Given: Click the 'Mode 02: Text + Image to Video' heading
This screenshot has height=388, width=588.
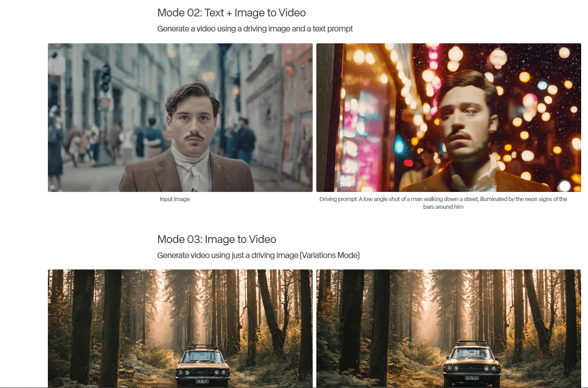Looking at the screenshot, I should pyautogui.click(x=231, y=13).
